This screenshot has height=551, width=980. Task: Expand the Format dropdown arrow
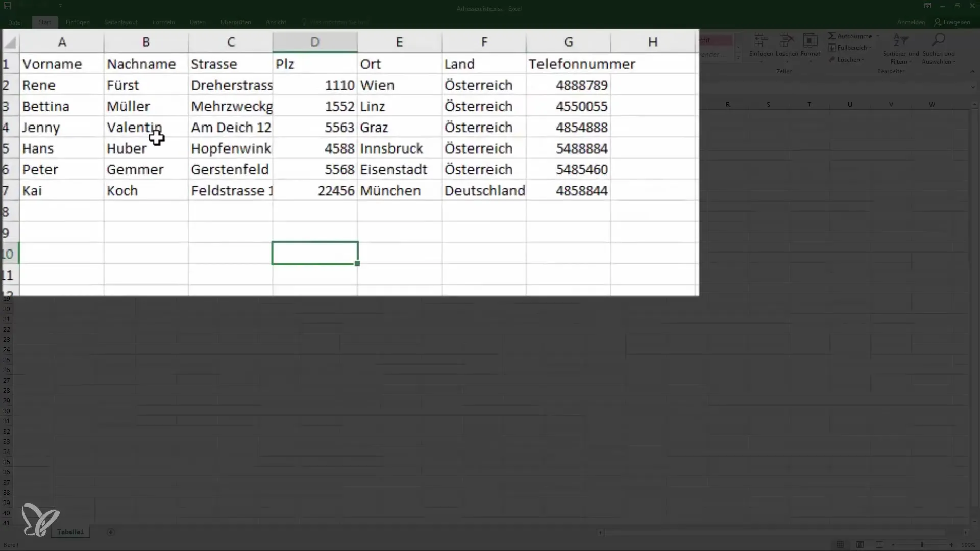point(811,61)
